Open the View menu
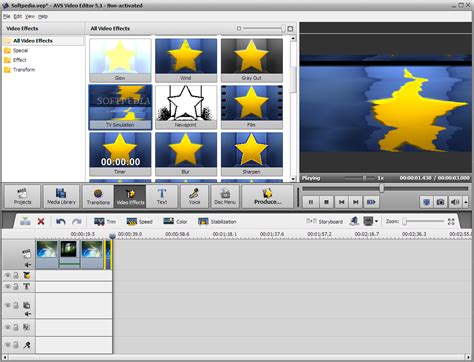This screenshot has height=362, width=474. tap(30, 16)
